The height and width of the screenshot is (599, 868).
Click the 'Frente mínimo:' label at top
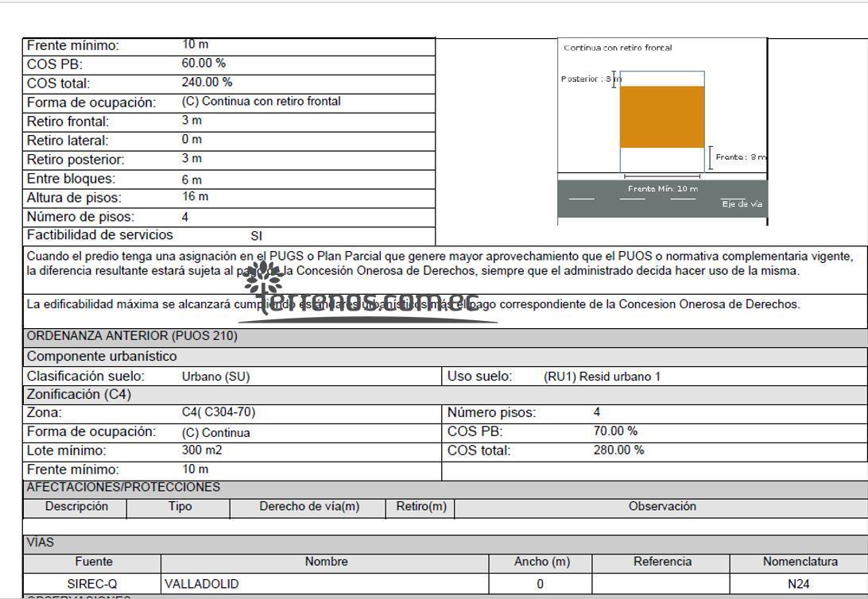pos(72,45)
